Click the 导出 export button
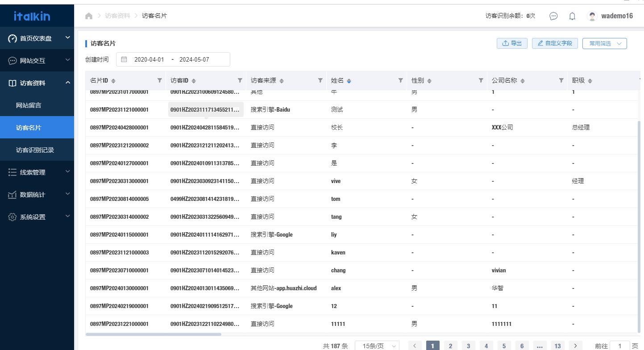The image size is (644, 350). click(x=512, y=43)
